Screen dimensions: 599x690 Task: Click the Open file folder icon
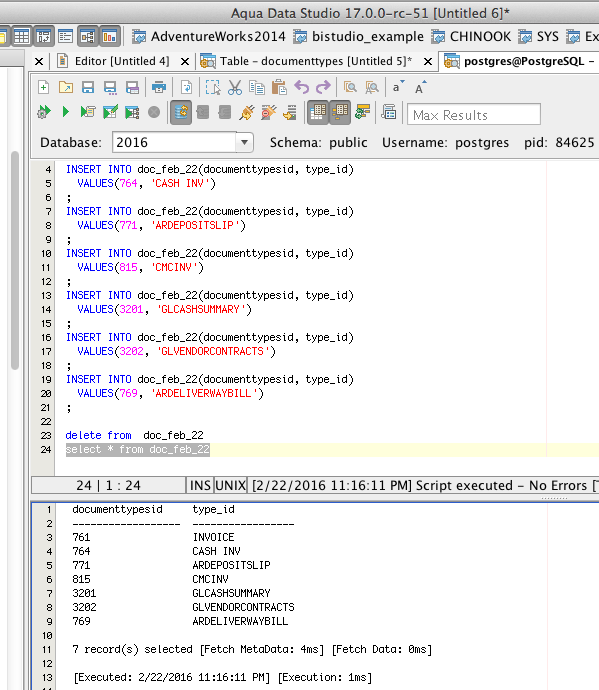click(x=66, y=87)
